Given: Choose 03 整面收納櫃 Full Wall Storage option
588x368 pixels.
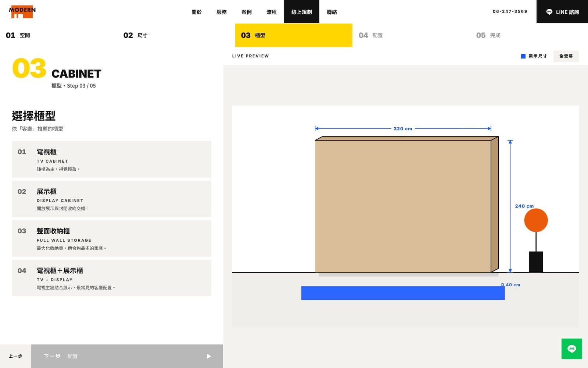Looking at the screenshot, I should click(x=111, y=238).
